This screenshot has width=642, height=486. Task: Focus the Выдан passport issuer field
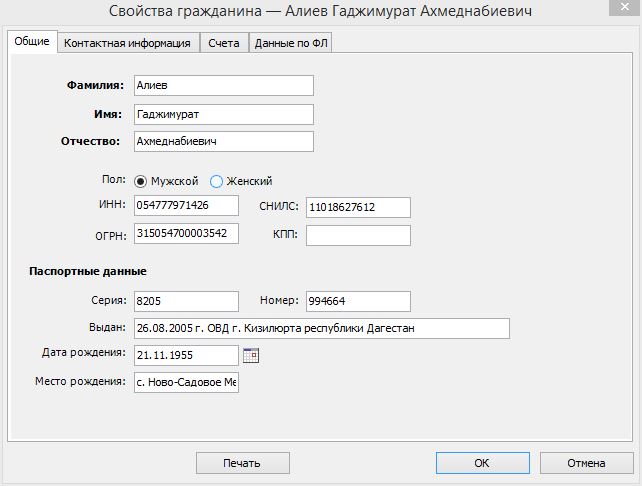pyautogui.click(x=321, y=329)
